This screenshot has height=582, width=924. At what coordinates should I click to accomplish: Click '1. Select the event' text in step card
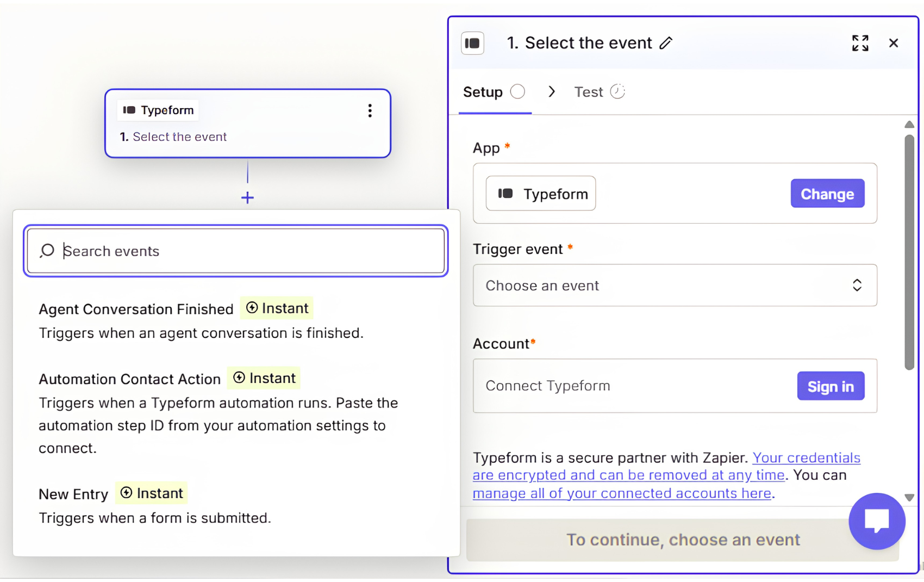(173, 137)
